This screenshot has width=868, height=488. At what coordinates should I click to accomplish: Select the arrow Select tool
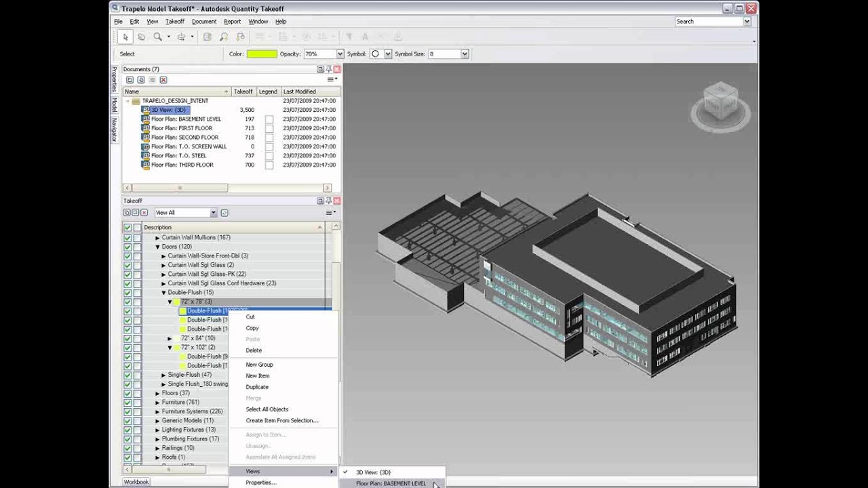125,37
